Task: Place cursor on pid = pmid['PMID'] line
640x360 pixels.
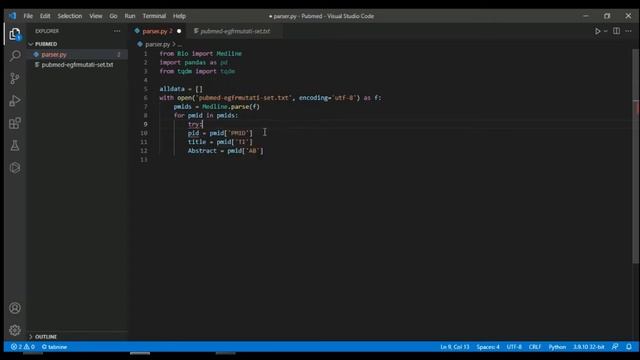Action: [220, 133]
